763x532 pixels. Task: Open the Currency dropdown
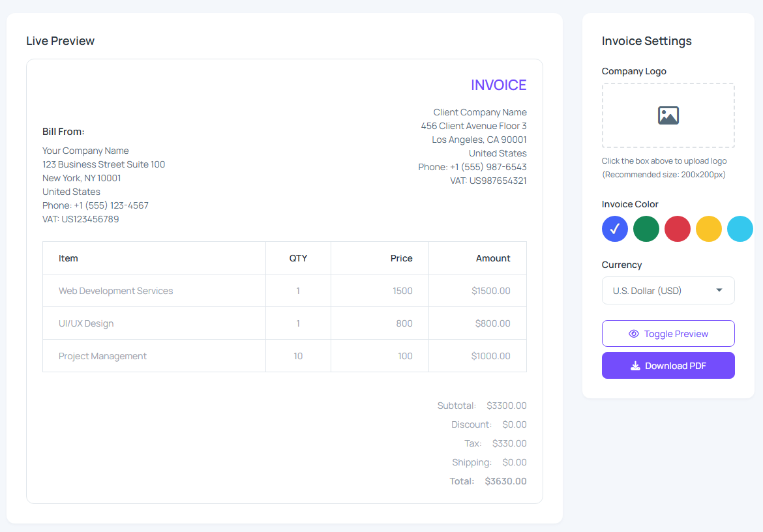click(668, 290)
